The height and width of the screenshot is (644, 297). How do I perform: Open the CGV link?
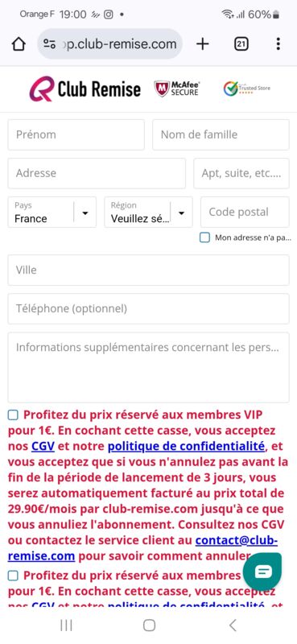click(43, 446)
